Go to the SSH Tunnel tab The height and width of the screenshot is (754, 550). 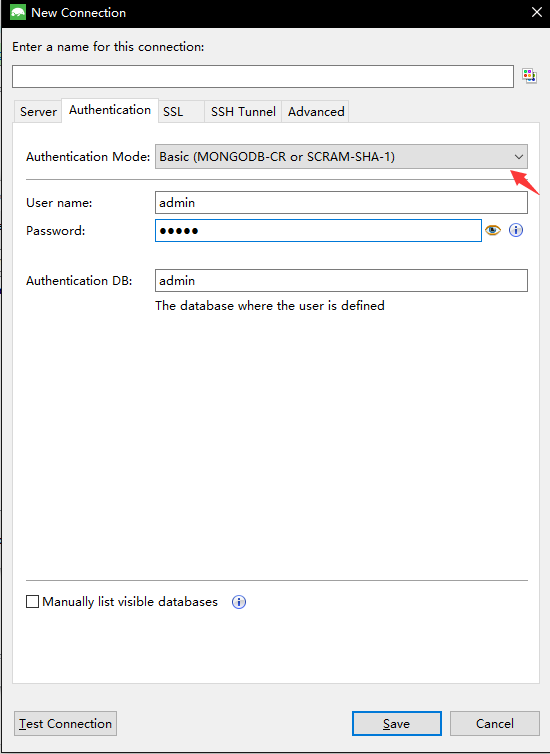243,112
